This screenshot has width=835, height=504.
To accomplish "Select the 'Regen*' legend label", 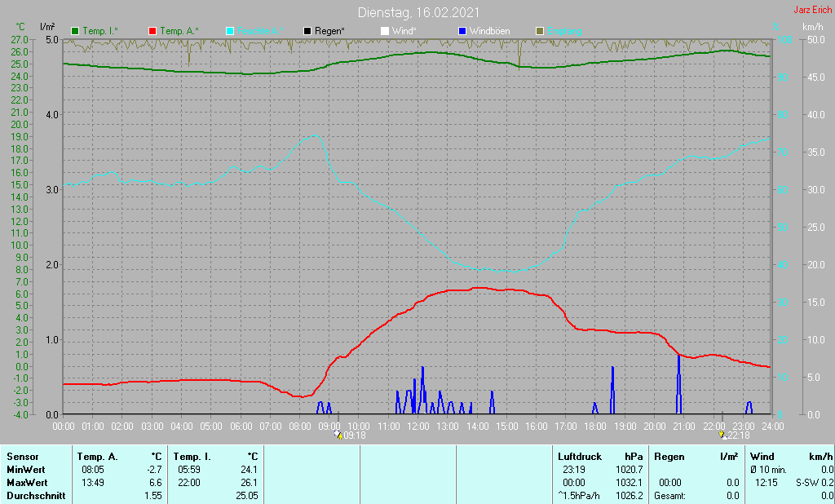I will pos(329,32).
